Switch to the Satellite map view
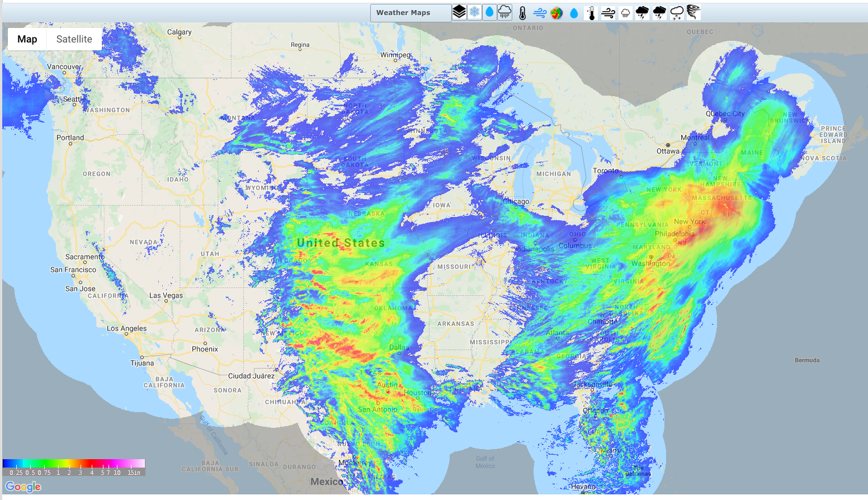 [x=74, y=39]
